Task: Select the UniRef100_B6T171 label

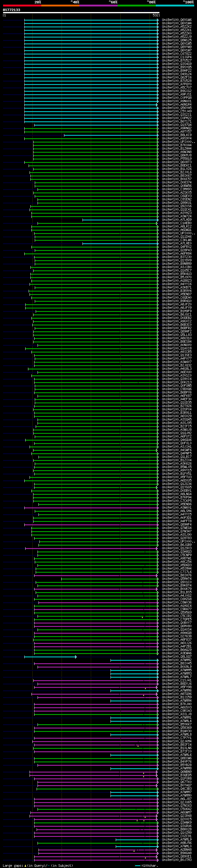Action: click(x=176, y=121)
